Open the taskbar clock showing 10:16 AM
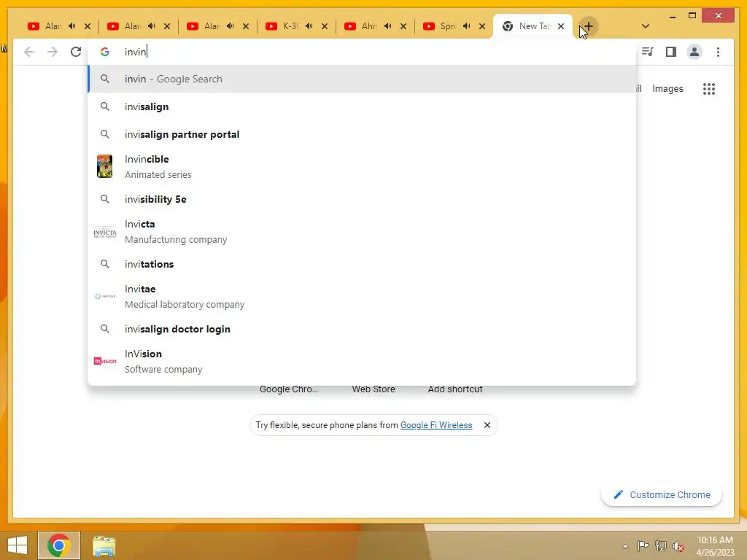The height and width of the screenshot is (560, 747). coord(715,546)
